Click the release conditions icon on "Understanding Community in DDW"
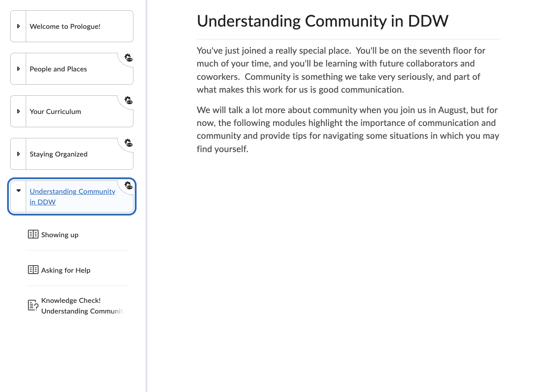This screenshot has width=548, height=392. click(x=128, y=186)
